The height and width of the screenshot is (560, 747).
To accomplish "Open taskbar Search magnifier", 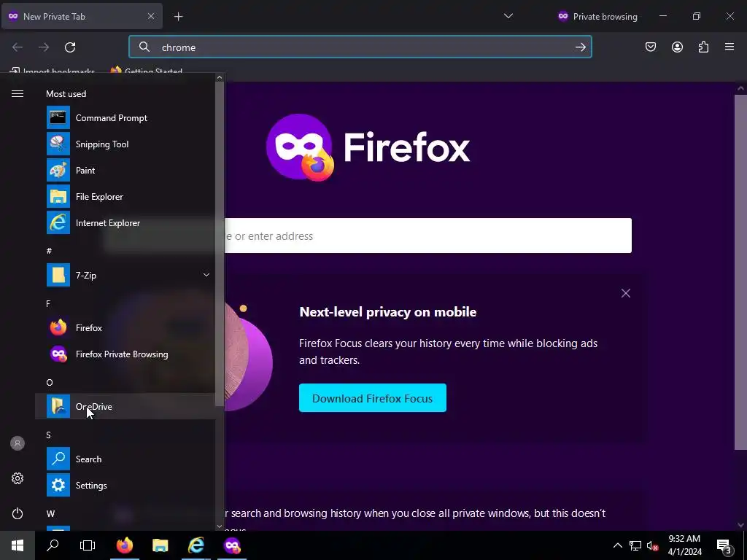I will [53, 545].
